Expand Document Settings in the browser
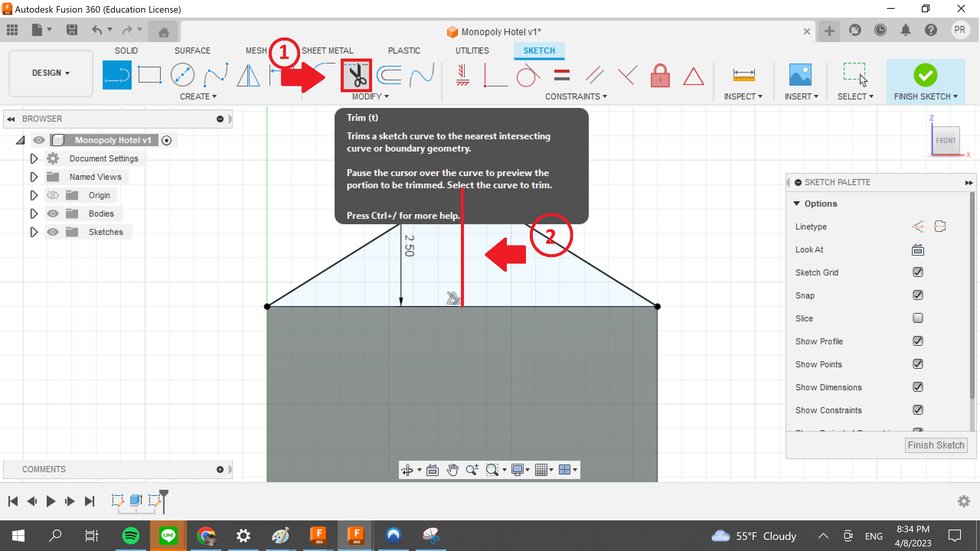This screenshot has height=551, width=980. click(x=34, y=158)
